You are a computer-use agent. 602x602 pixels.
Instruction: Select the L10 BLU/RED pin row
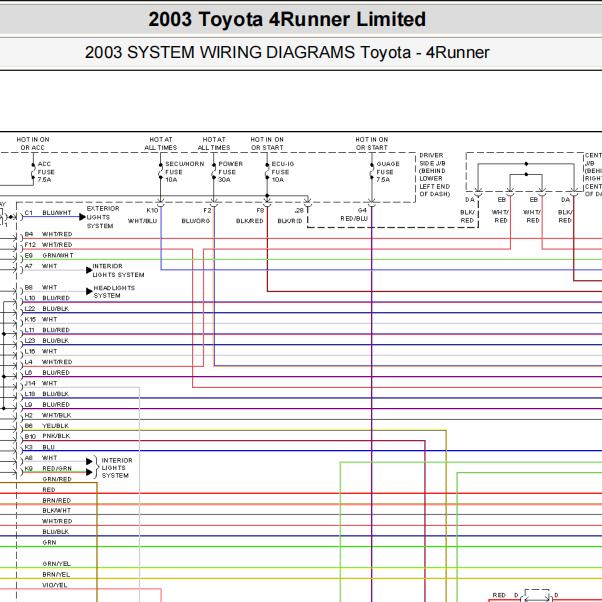point(47,298)
